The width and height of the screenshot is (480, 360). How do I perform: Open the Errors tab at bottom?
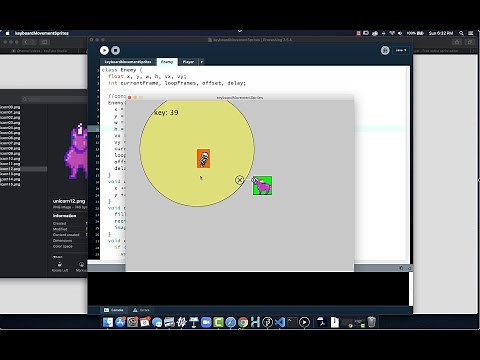(x=141, y=310)
